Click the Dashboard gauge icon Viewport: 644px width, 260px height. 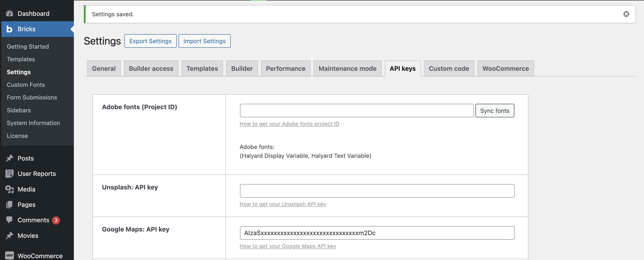pos(10,14)
